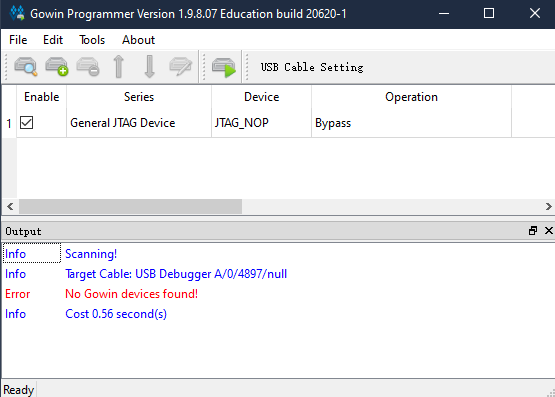Click the USB Cable Setting button
Viewport: 555px width, 397px height.
point(312,67)
